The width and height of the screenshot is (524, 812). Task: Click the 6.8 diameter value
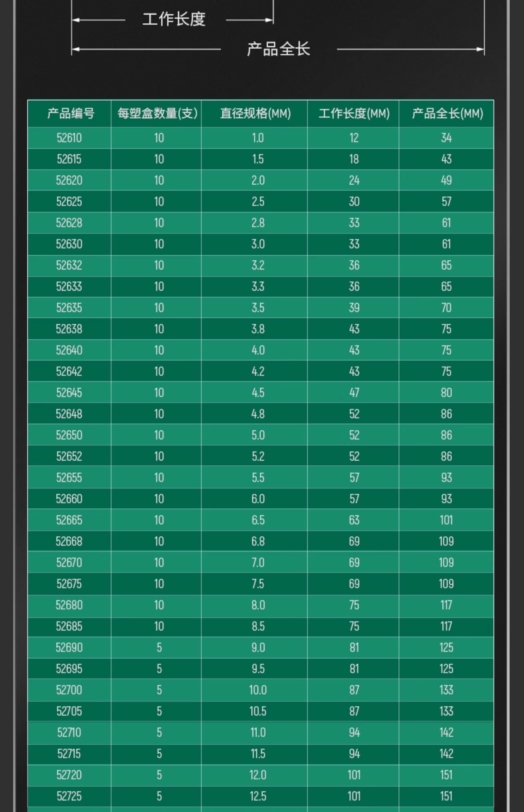[258, 541]
